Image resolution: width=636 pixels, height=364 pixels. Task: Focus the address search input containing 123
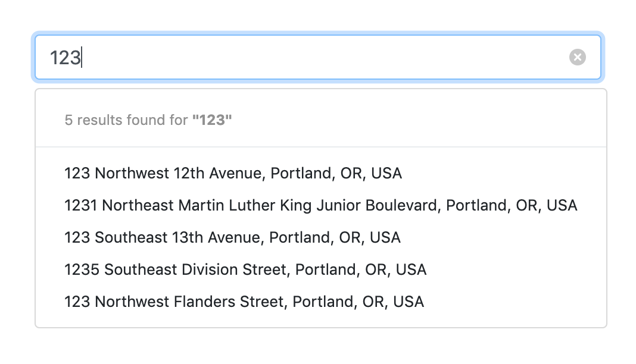click(318, 57)
